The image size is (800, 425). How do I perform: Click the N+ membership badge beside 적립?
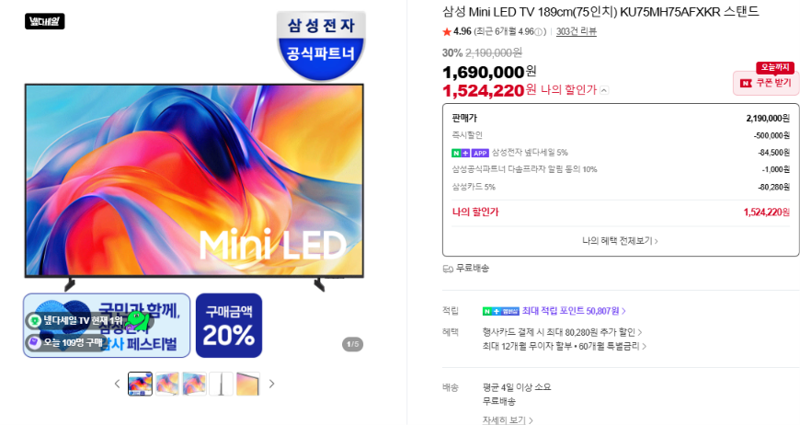point(501,311)
